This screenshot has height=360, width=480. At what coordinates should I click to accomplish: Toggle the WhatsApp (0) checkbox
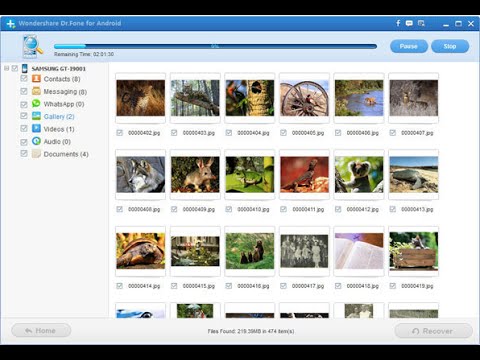pos(24,104)
